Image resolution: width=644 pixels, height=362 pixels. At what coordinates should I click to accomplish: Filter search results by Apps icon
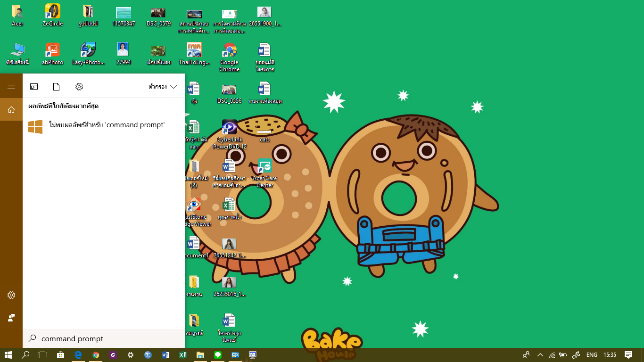point(34,87)
